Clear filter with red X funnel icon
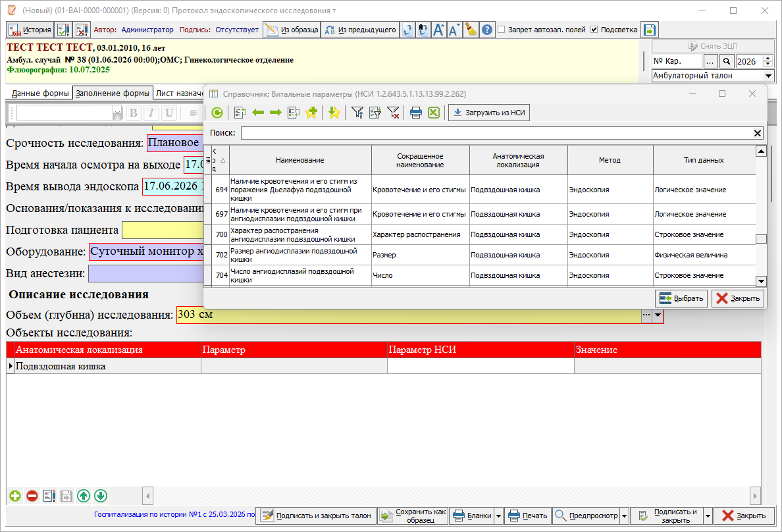The image size is (782, 532). point(393,113)
